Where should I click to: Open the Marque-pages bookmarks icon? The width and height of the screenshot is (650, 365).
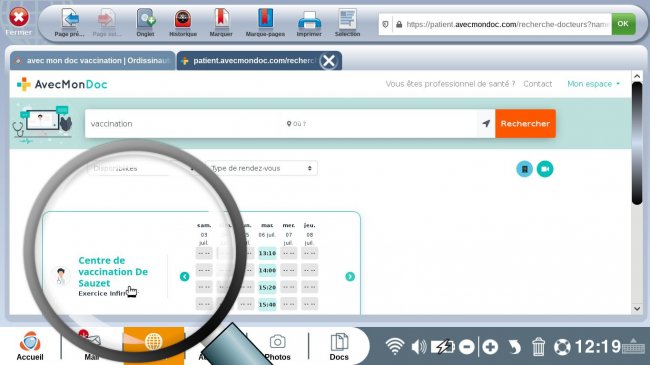pyautogui.click(x=265, y=23)
